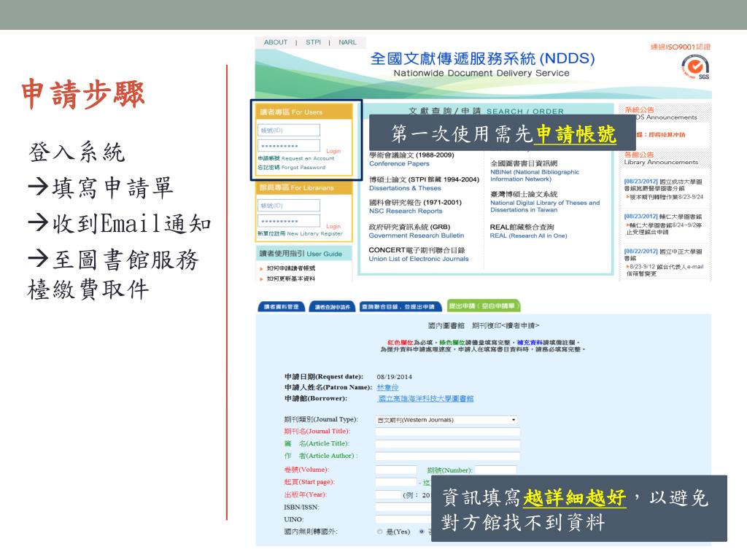
Task: Click the patron name link 林韋伶
Action: pyautogui.click(x=388, y=388)
